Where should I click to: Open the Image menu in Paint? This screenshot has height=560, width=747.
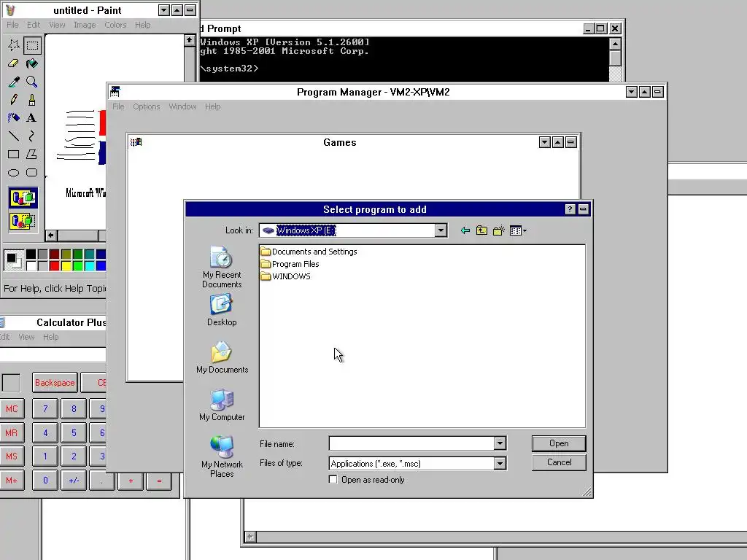(85, 25)
